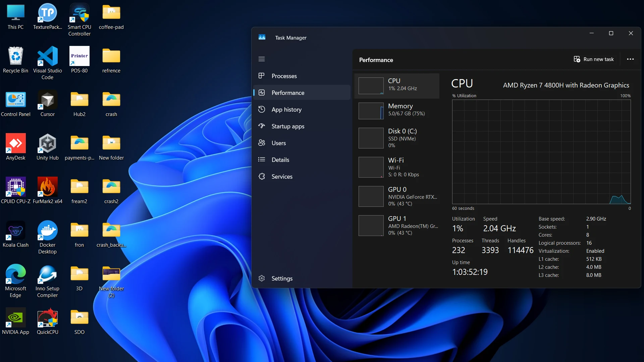This screenshot has height=362, width=644.
Task: Select the Disk 0 (C:) entry
Action: [397, 138]
